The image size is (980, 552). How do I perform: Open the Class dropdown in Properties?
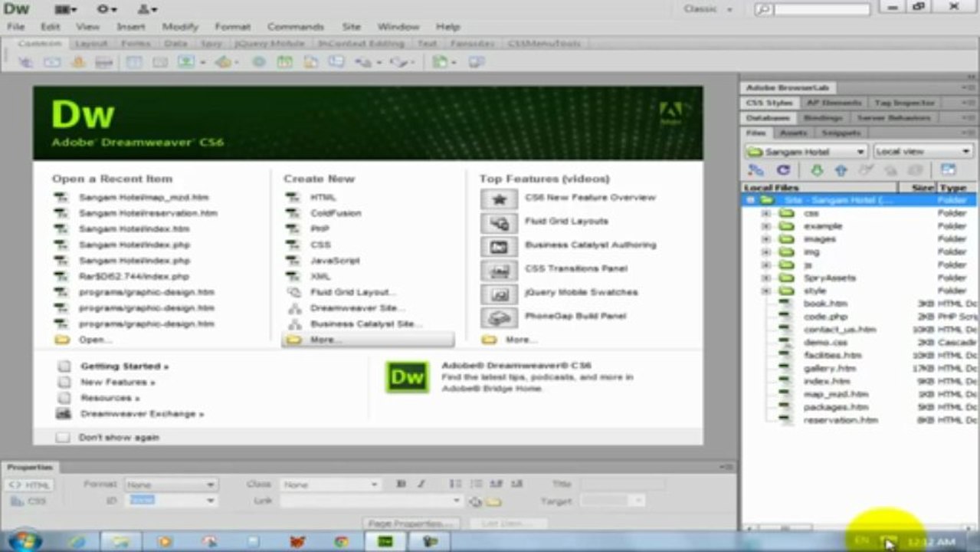point(330,485)
